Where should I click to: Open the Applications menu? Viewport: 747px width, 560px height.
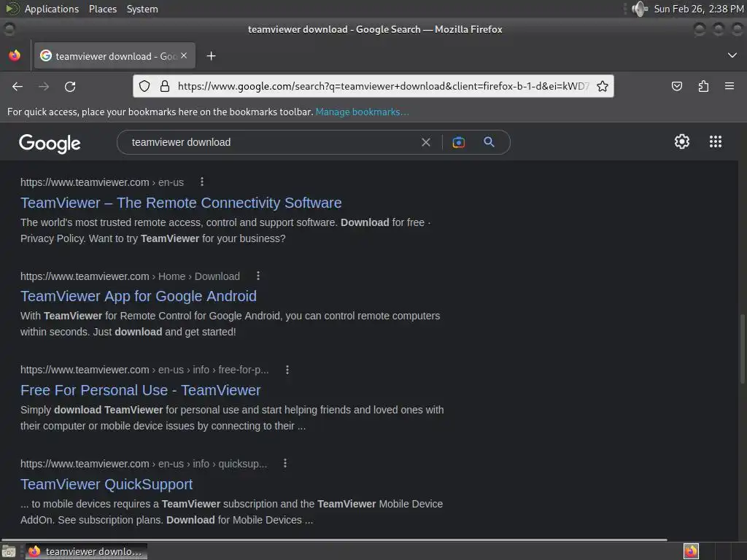click(52, 9)
